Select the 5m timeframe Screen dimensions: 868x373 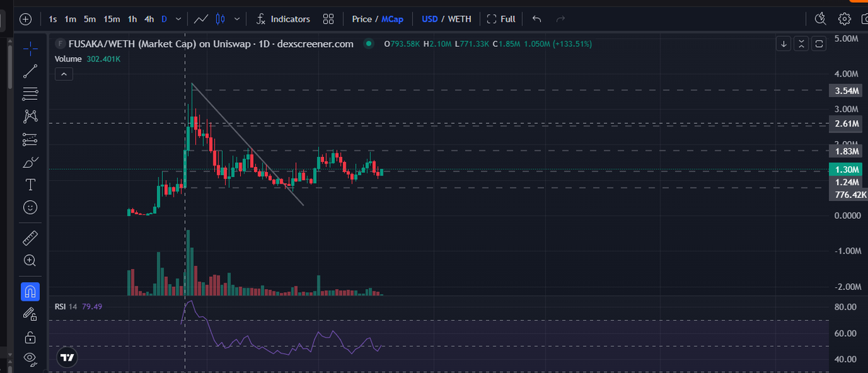90,19
